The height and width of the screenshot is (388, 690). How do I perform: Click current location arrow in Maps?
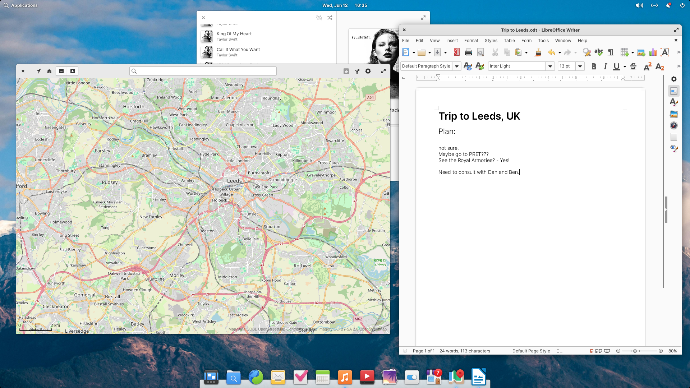39,71
